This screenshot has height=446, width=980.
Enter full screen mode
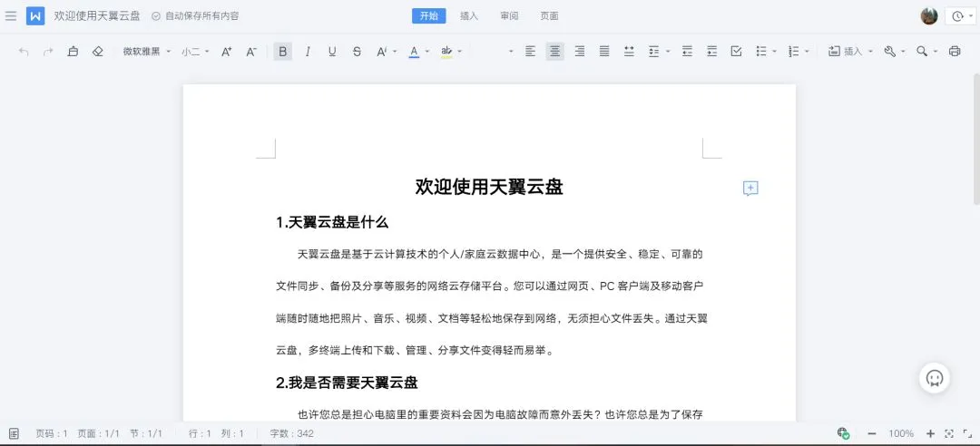point(969,433)
